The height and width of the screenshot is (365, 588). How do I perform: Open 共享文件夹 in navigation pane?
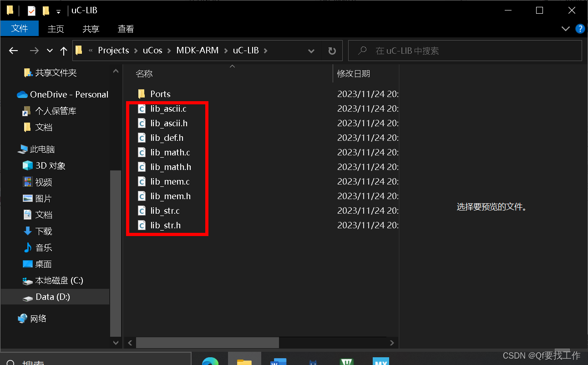point(56,72)
